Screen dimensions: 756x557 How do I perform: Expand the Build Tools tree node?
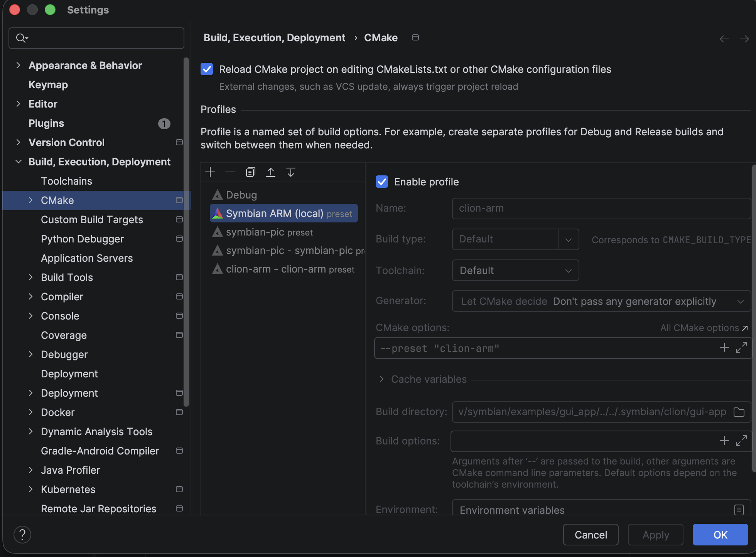coord(30,277)
